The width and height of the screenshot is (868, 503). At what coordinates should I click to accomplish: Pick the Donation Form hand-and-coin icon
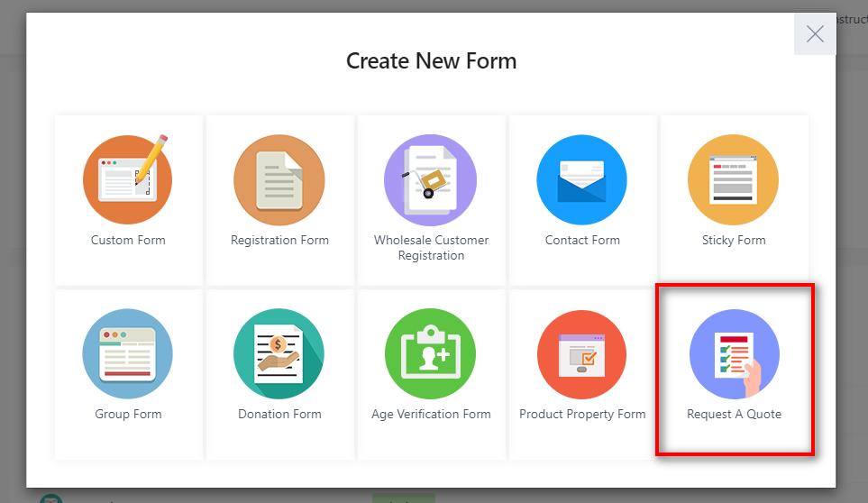click(279, 353)
